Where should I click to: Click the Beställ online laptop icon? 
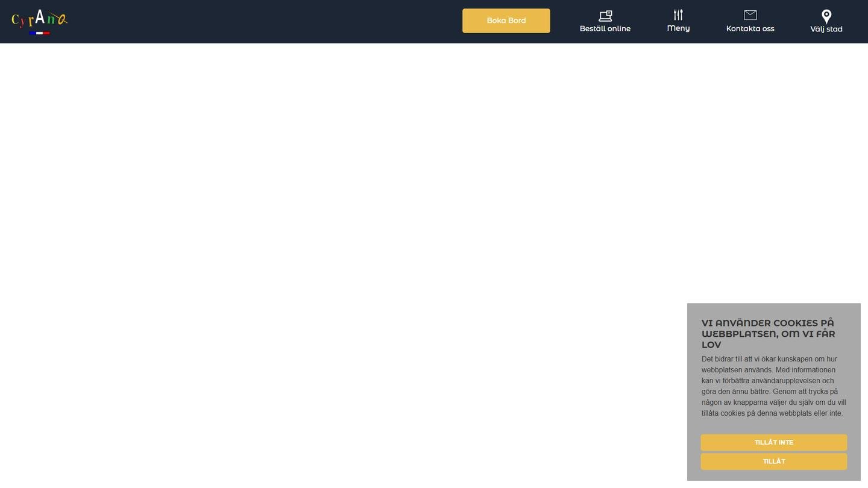[605, 16]
